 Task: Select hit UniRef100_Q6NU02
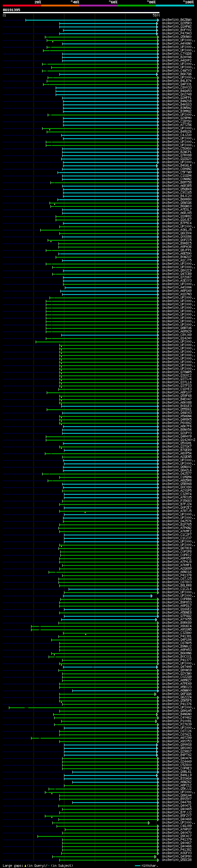[x=177, y=467]
